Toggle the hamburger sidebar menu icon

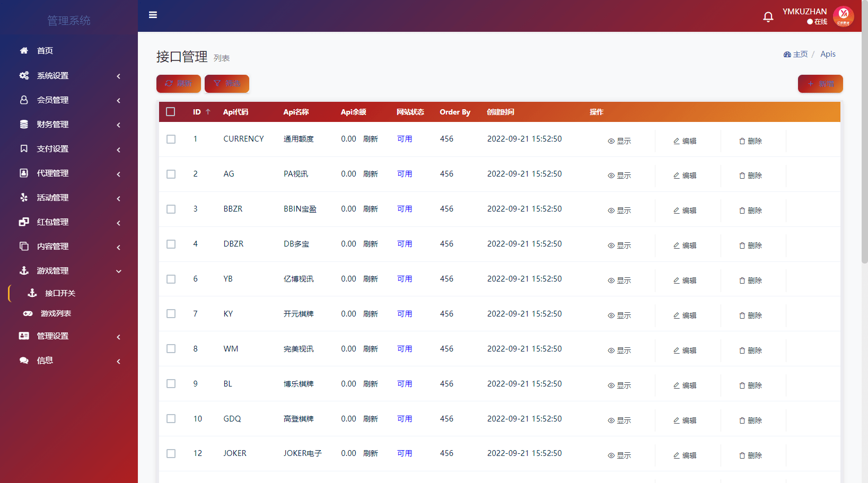coord(153,15)
